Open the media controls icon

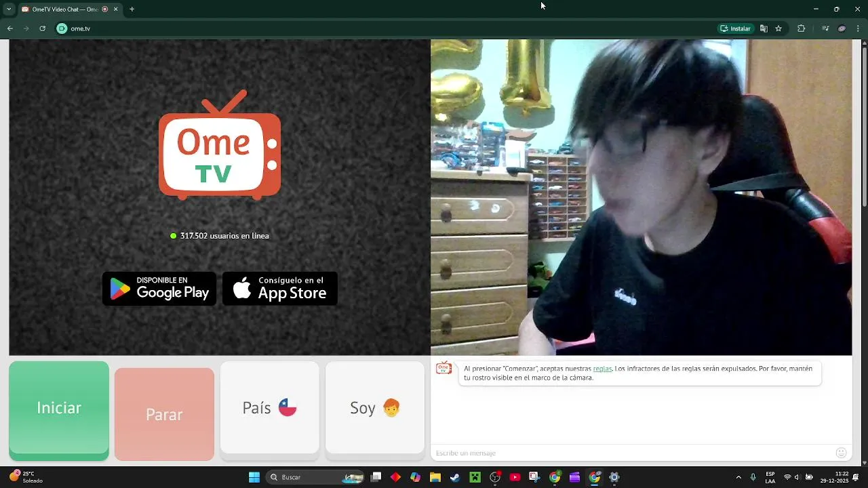825,28
